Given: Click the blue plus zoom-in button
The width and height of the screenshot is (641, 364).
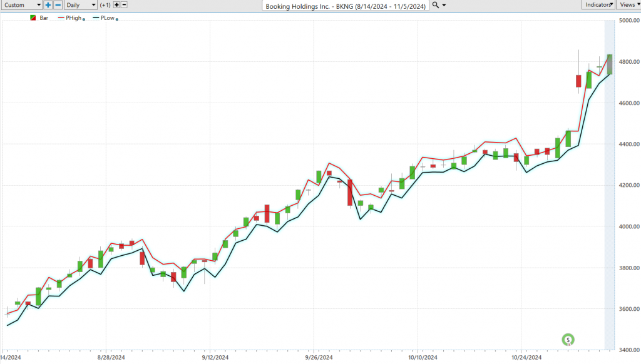Looking at the screenshot, I should click(48, 5).
